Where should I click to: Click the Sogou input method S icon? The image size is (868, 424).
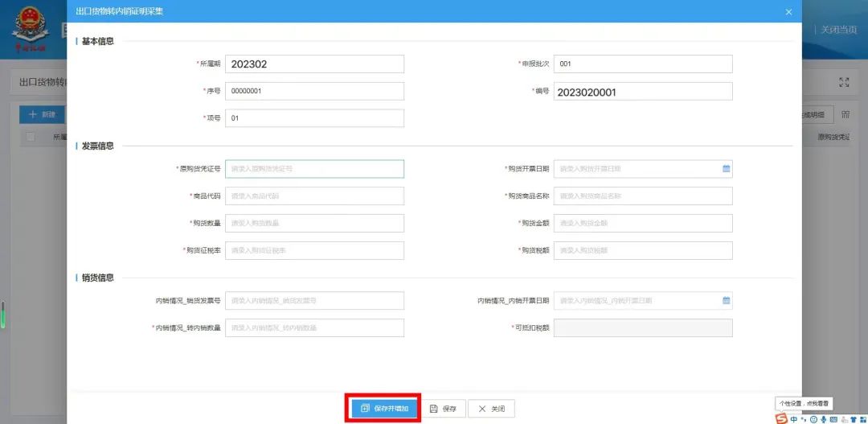781,418
